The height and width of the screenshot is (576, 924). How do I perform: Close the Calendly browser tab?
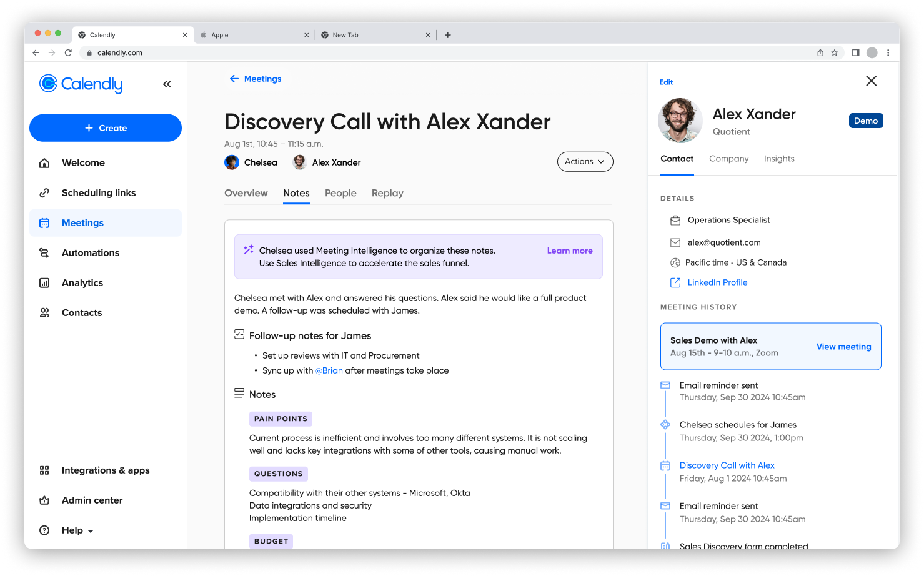tap(185, 35)
